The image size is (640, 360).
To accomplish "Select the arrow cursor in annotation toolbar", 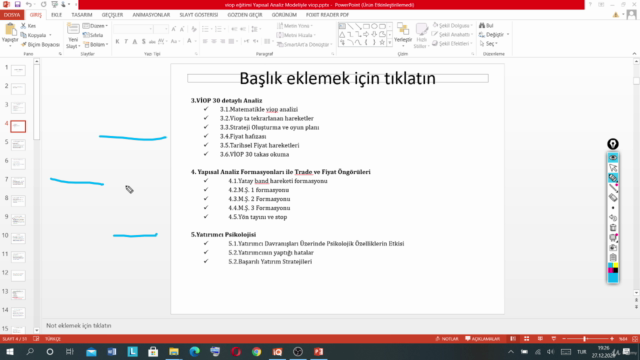I will (x=613, y=168).
